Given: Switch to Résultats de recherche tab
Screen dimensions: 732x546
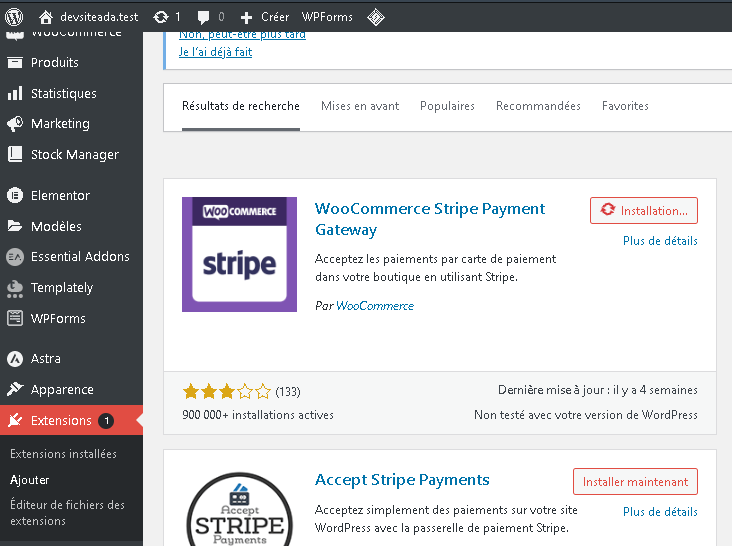Looking at the screenshot, I should [241, 106].
